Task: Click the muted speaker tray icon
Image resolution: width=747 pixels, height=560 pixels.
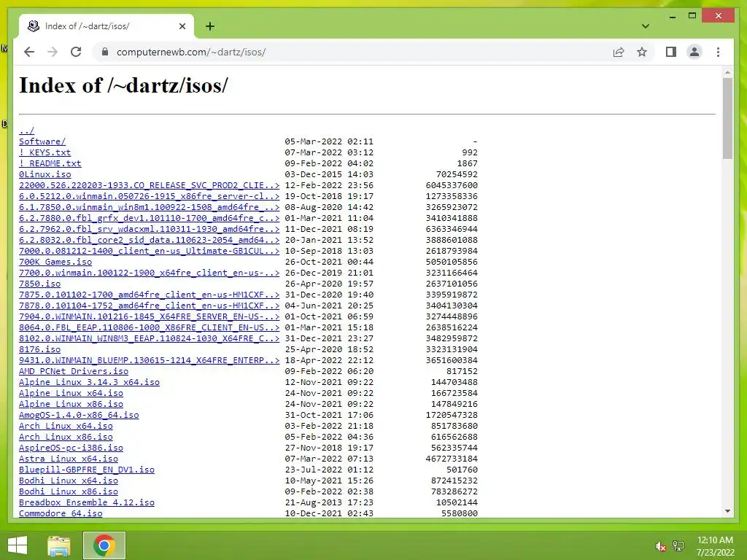Action: [660, 546]
